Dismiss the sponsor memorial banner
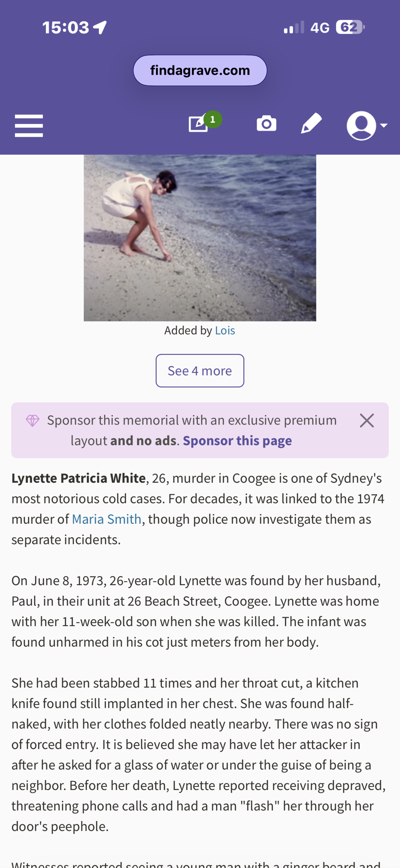Screen dimensions: 400x868 click(x=367, y=420)
